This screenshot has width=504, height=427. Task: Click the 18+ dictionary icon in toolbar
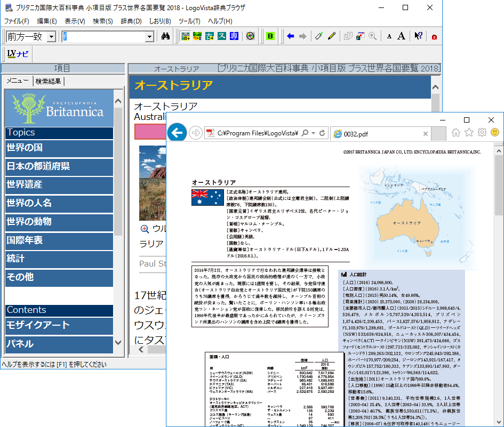pyautogui.click(x=186, y=36)
